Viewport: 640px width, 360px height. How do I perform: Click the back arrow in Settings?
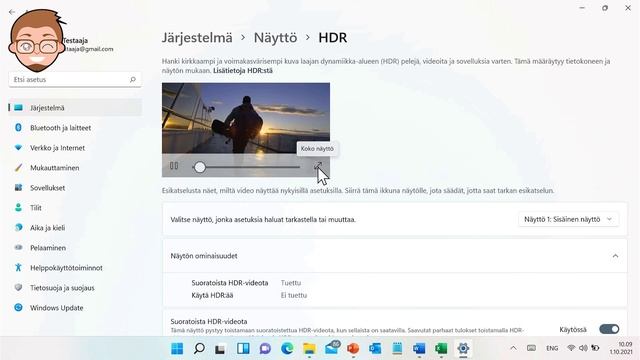[11, 12]
